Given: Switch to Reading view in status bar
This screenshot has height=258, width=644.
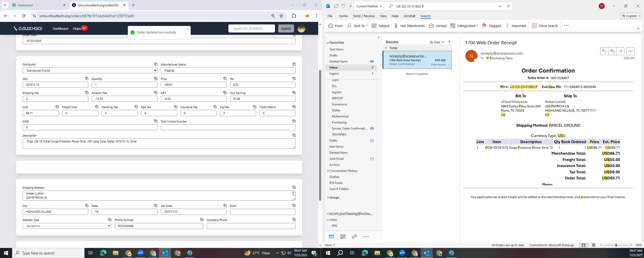Looking at the screenshot, I should coord(593,245).
